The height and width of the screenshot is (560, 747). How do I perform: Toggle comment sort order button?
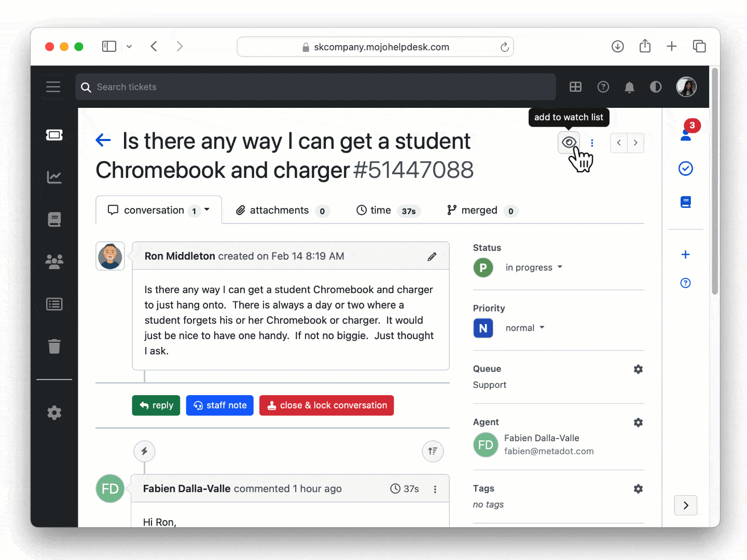[x=433, y=451]
